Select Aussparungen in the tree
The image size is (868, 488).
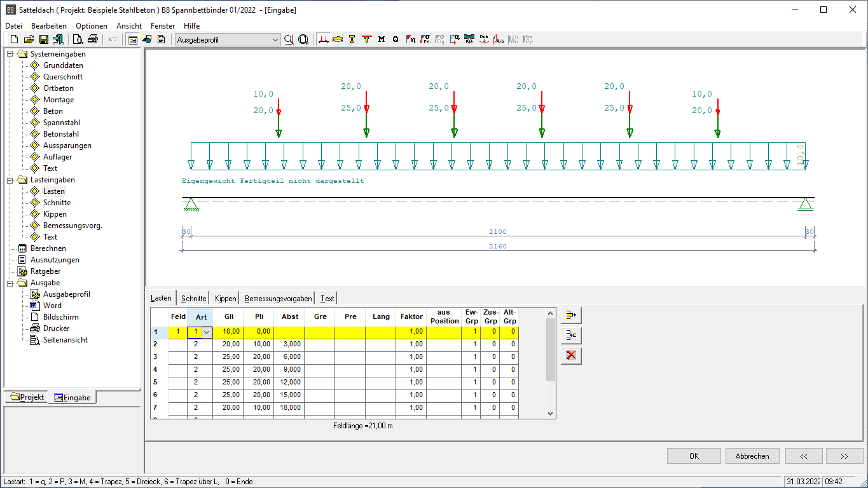tap(67, 146)
